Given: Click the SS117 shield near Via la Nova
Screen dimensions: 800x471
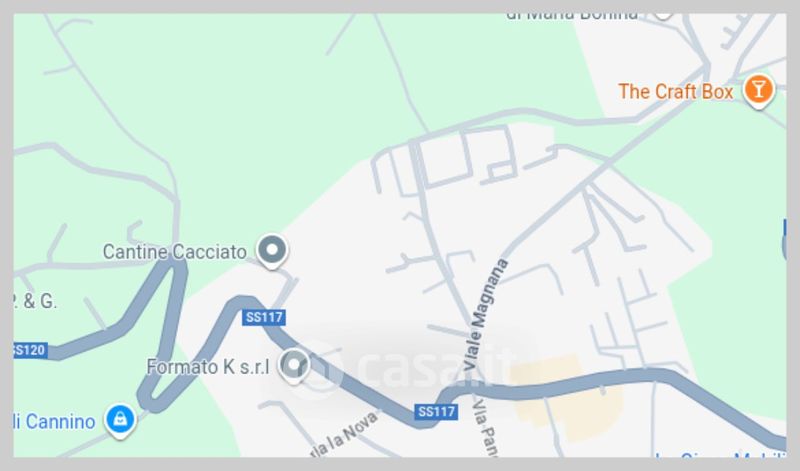Looking at the screenshot, I should (x=436, y=412).
